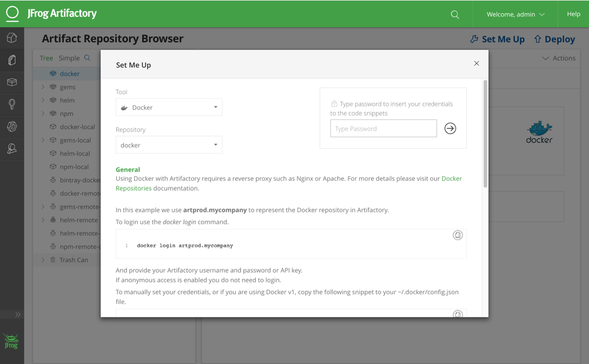Viewport: 589px width, 364px height.
Task: Click the JFrog frog logo at bottom
Action: pyautogui.click(x=11, y=341)
